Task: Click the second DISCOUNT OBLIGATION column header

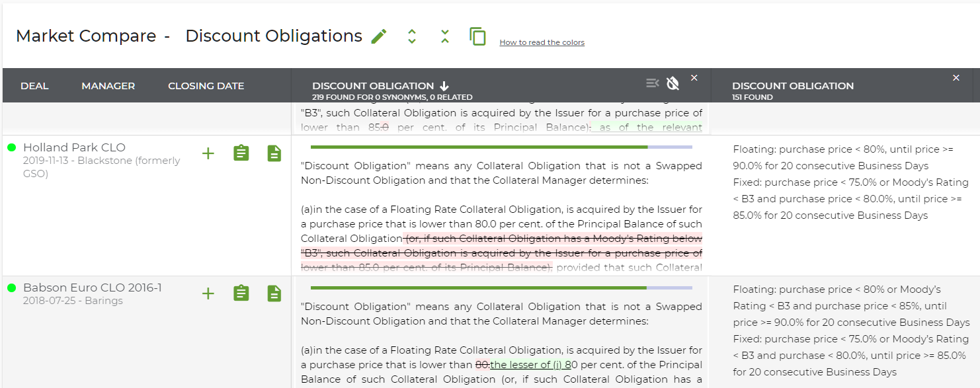Action: (x=793, y=86)
